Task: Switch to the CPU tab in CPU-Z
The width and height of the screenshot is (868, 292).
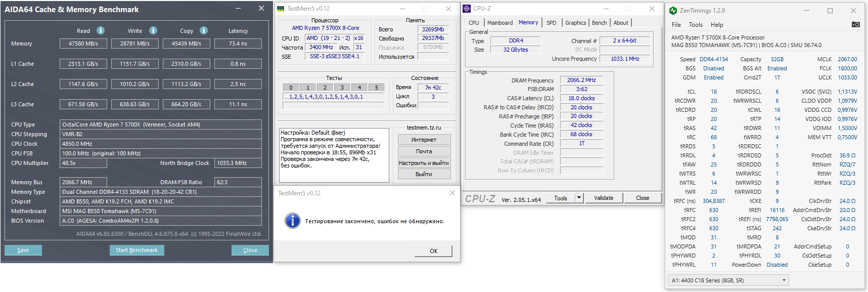Action: tap(474, 23)
